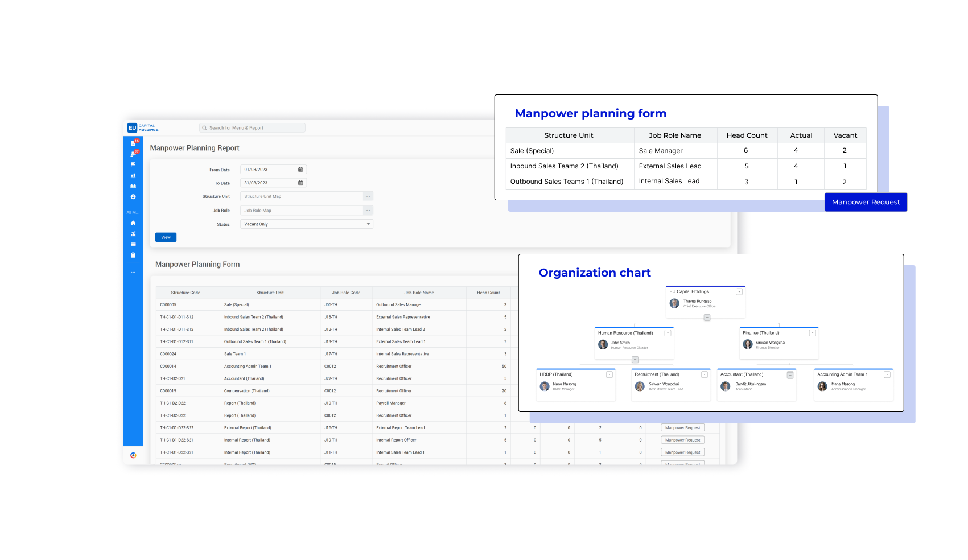Click the flag icon in the sidebar
The image size is (968, 560).
133,164
